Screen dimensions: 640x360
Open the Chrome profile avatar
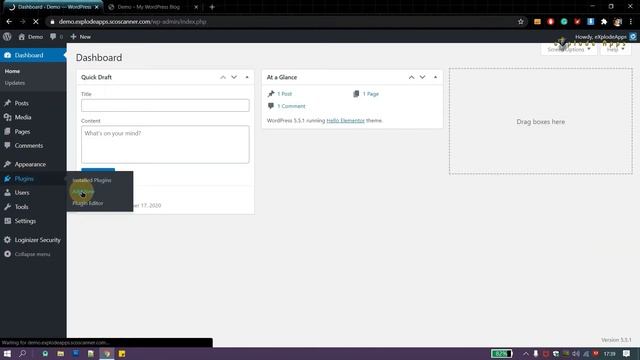tap(618, 22)
